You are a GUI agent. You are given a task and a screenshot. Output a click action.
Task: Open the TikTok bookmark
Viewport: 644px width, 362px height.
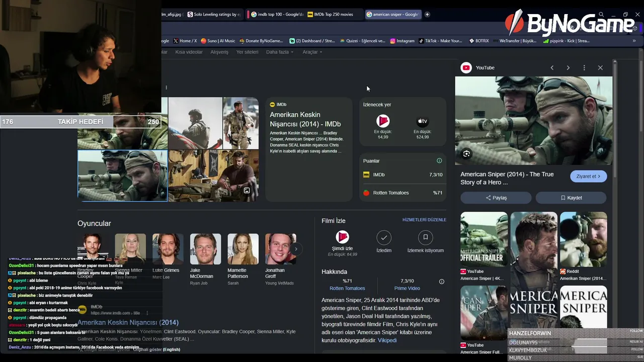(440, 41)
